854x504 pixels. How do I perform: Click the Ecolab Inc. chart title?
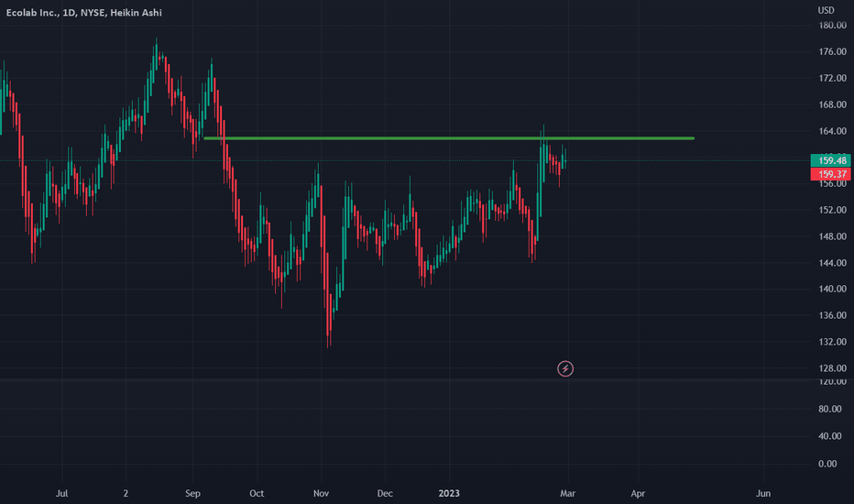(84, 13)
